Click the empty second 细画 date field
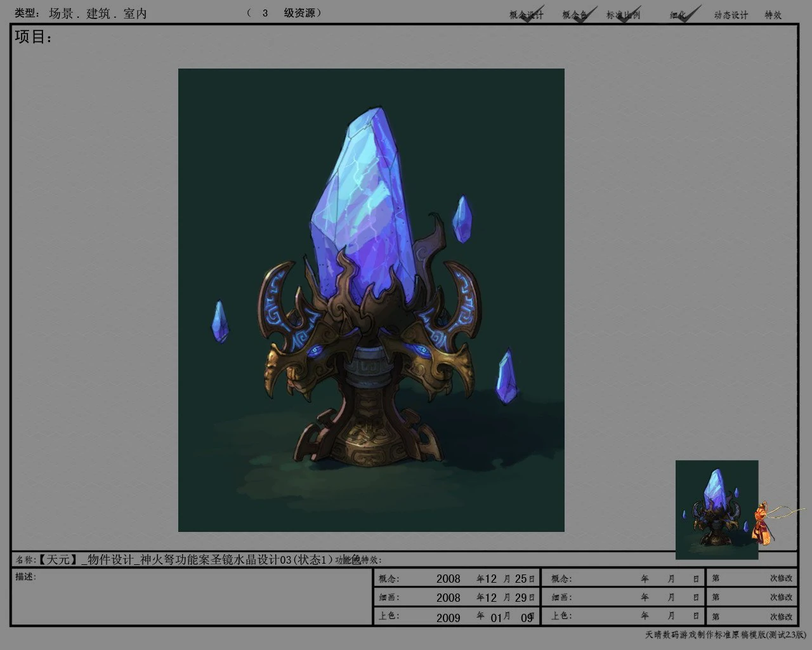The image size is (812, 650). [624, 597]
